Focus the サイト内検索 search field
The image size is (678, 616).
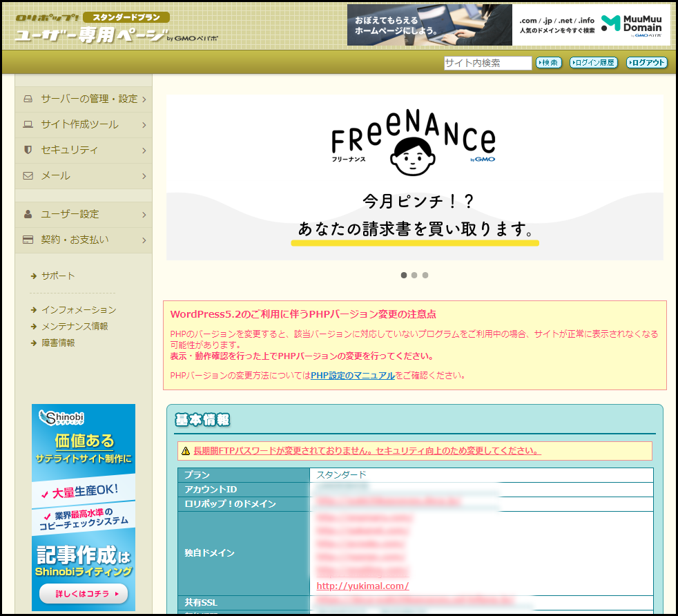[x=487, y=63]
